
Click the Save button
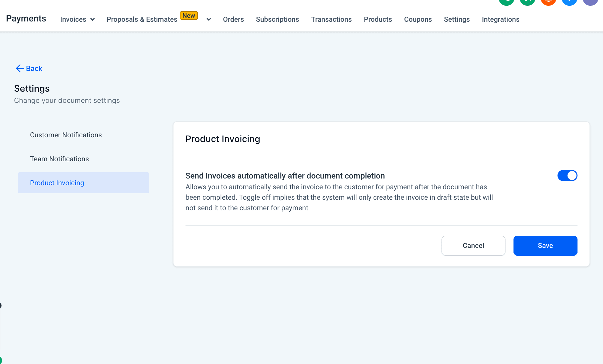pyautogui.click(x=545, y=246)
